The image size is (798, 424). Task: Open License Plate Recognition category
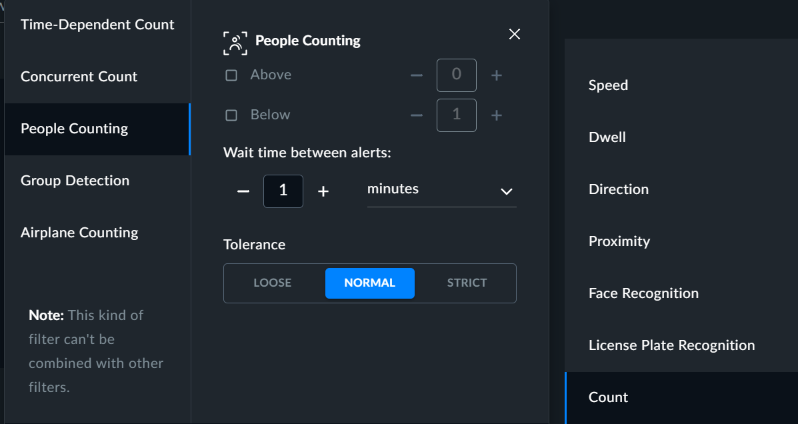tap(681, 345)
